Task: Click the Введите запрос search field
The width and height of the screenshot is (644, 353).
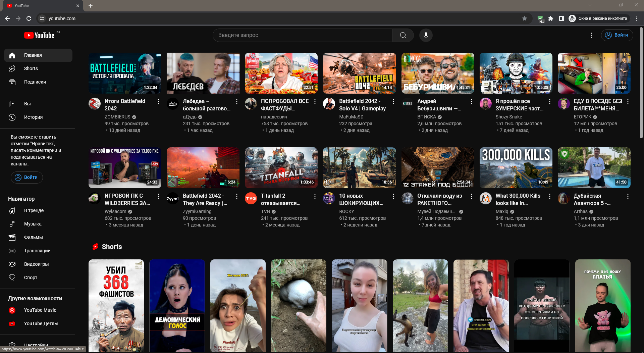Action: (x=303, y=35)
